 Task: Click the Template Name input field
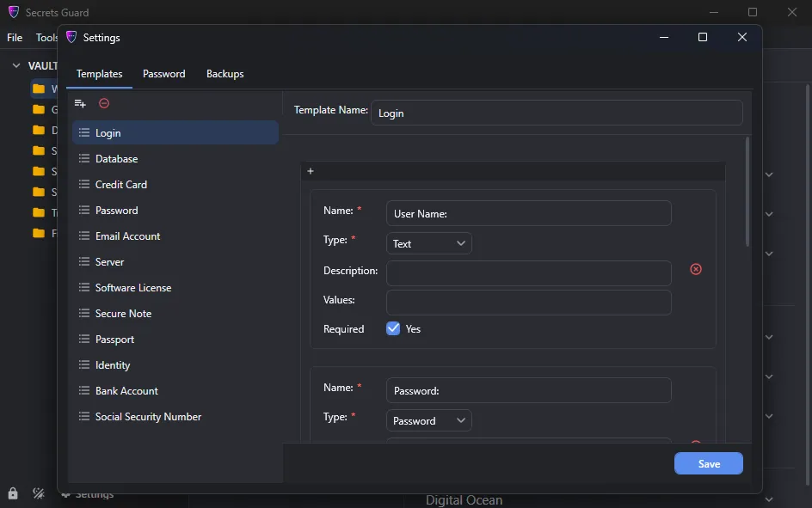tap(557, 113)
